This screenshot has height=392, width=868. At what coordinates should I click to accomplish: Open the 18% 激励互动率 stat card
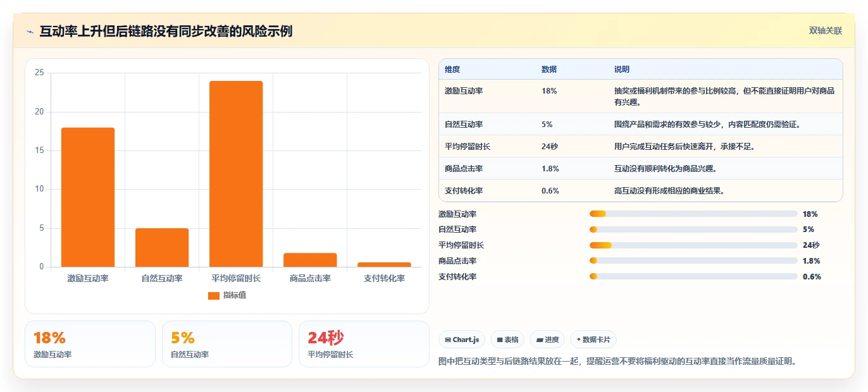pos(90,344)
